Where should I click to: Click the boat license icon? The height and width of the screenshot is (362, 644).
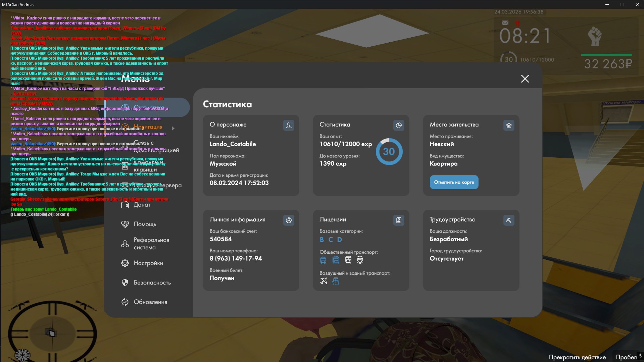coord(336,281)
